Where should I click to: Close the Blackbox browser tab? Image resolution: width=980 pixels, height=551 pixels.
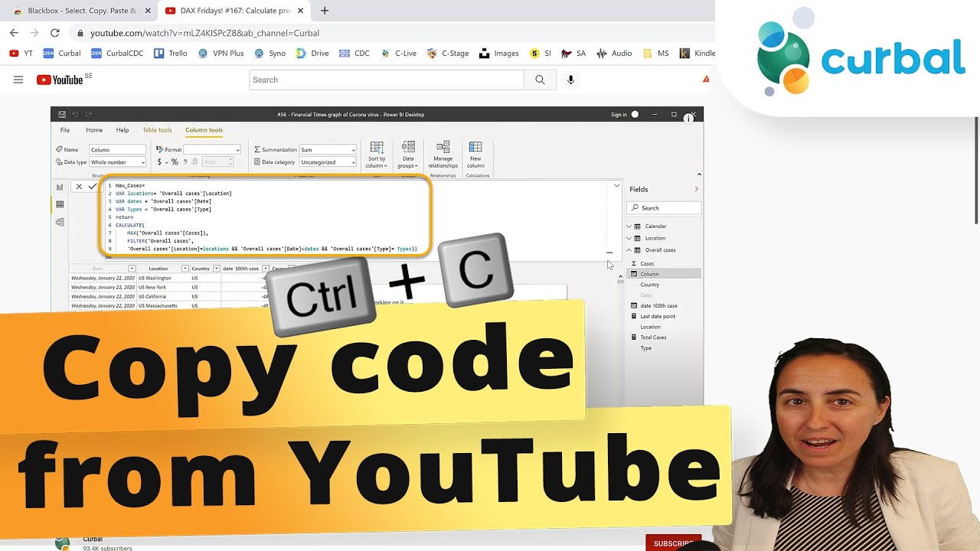[148, 11]
